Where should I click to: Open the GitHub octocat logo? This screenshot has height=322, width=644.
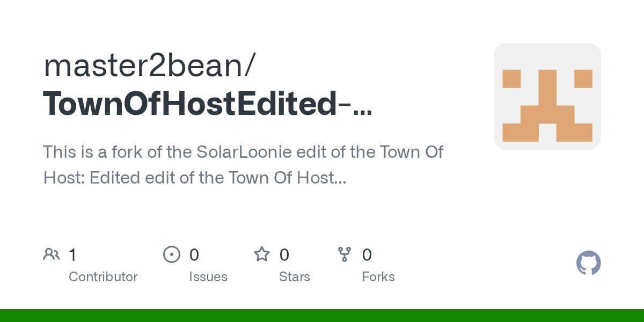pos(588,264)
